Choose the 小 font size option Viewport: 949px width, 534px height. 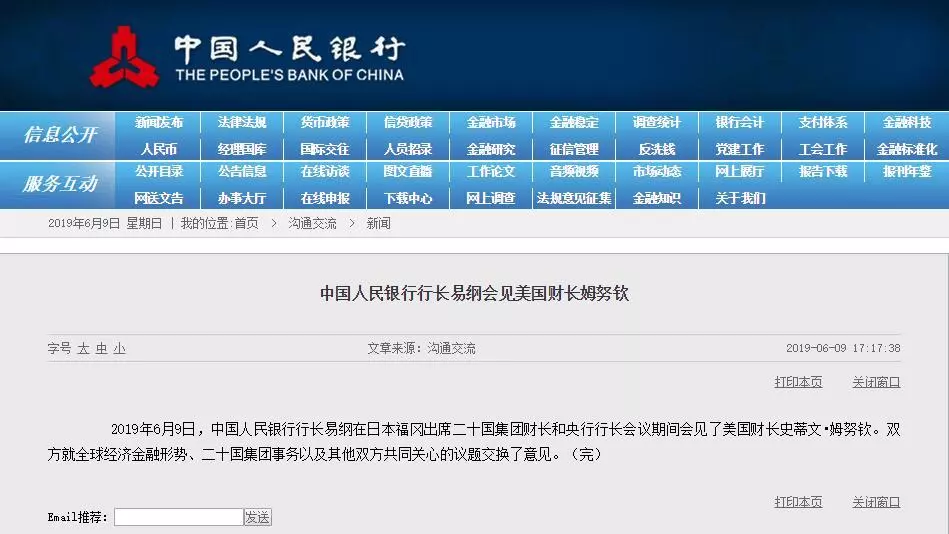119,349
